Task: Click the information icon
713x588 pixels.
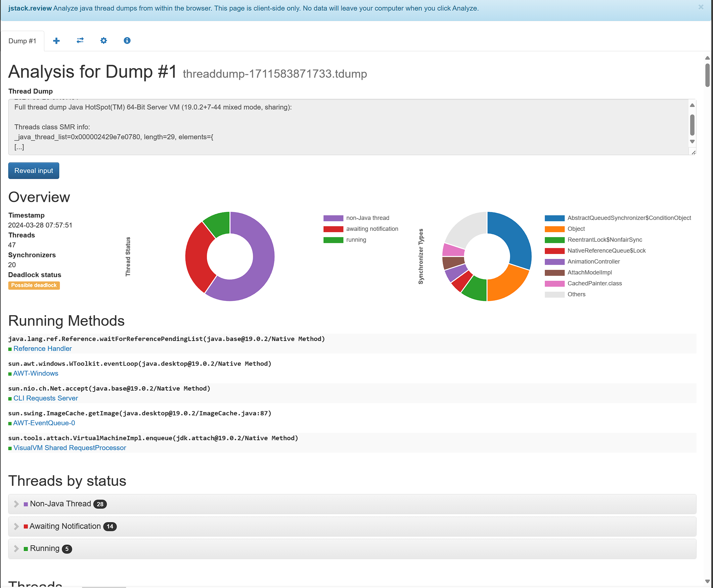Action: [x=126, y=40]
